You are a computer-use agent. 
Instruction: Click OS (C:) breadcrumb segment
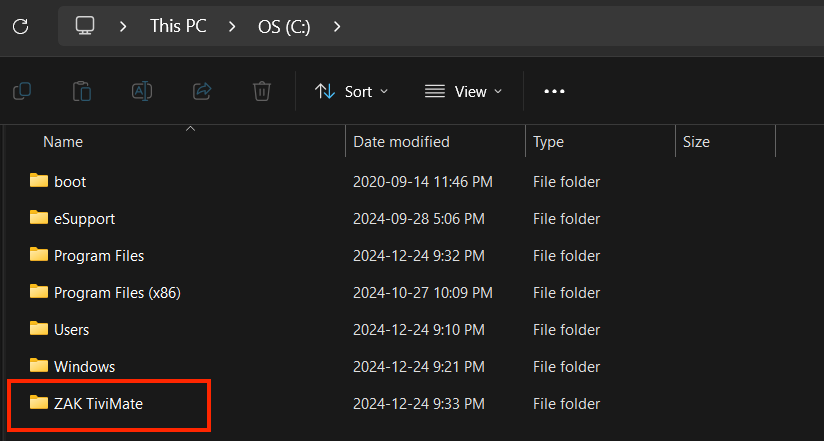(x=284, y=26)
